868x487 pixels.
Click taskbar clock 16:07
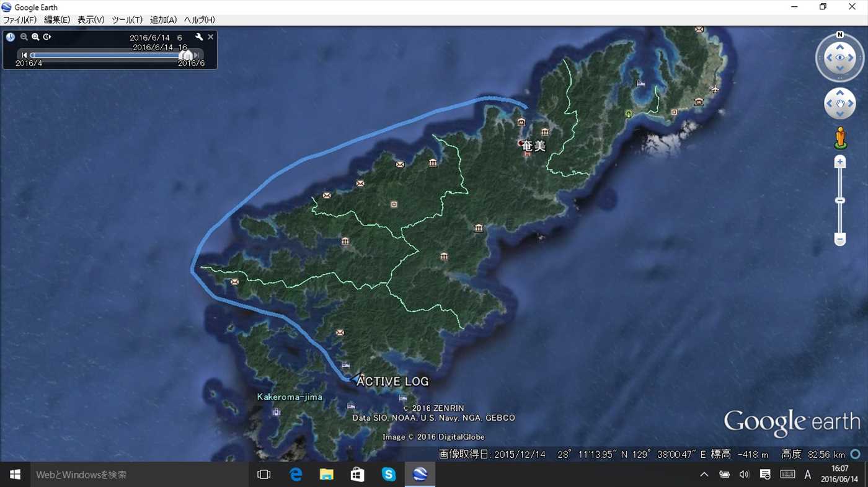(x=840, y=475)
